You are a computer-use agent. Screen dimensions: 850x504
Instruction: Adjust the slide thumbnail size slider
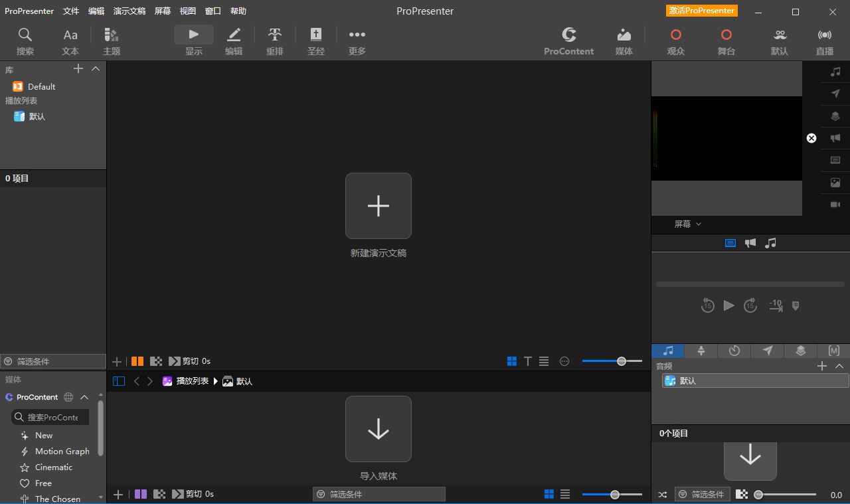click(x=621, y=361)
